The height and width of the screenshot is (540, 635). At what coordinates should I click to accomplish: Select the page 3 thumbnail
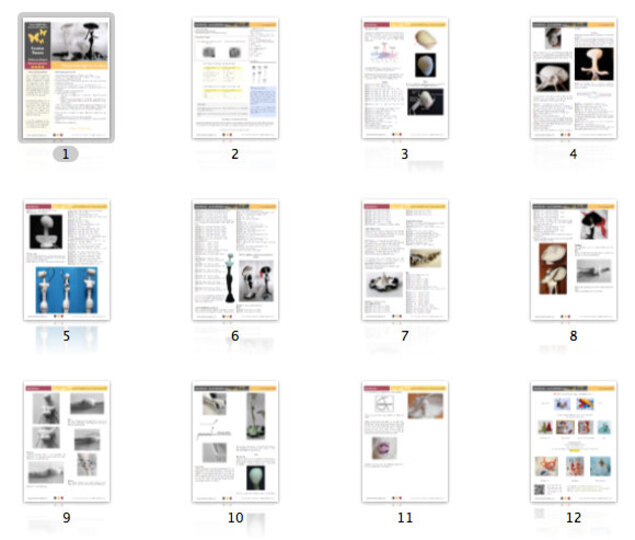point(404,78)
